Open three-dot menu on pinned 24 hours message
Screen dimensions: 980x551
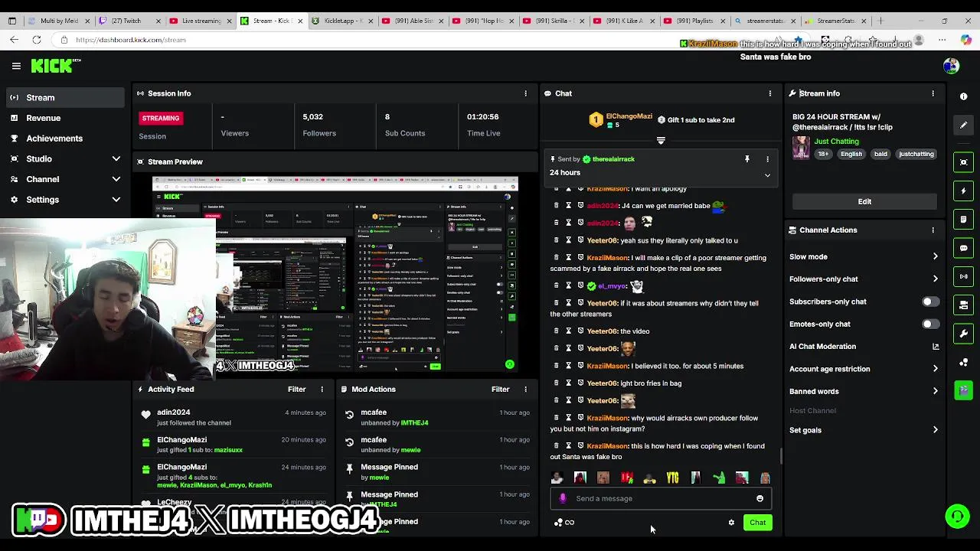pyautogui.click(x=767, y=159)
